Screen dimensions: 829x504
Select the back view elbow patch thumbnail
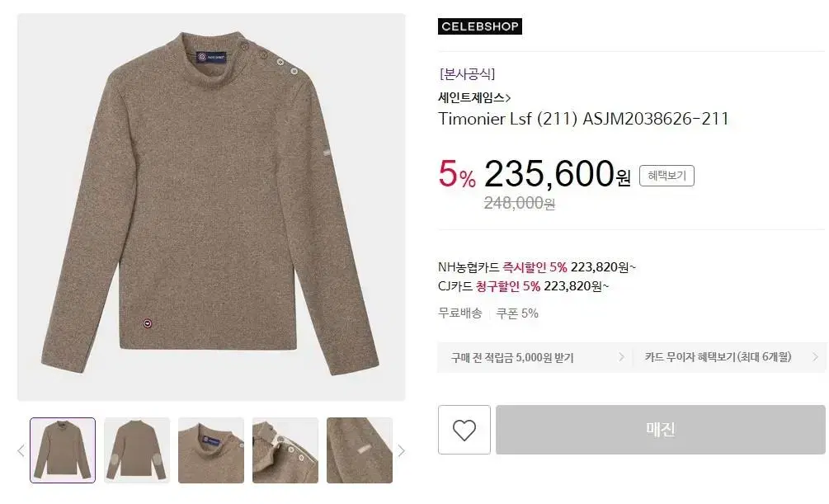[x=137, y=450]
